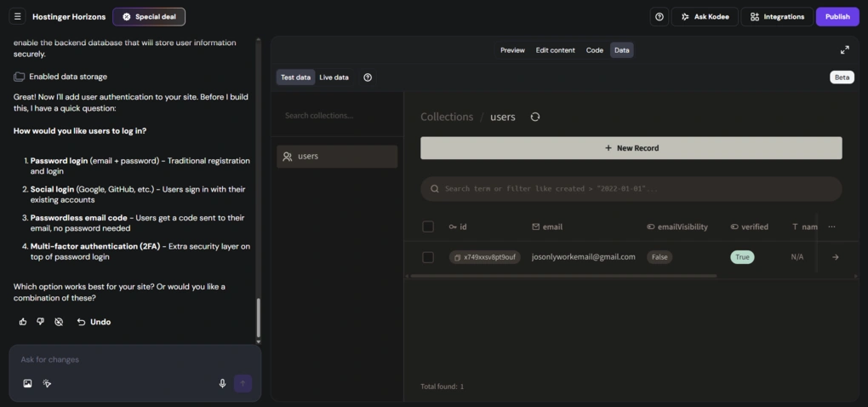This screenshot has height=407, width=868.
Task: Click the horizontal table scrollbar
Action: pyautogui.click(x=563, y=276)
